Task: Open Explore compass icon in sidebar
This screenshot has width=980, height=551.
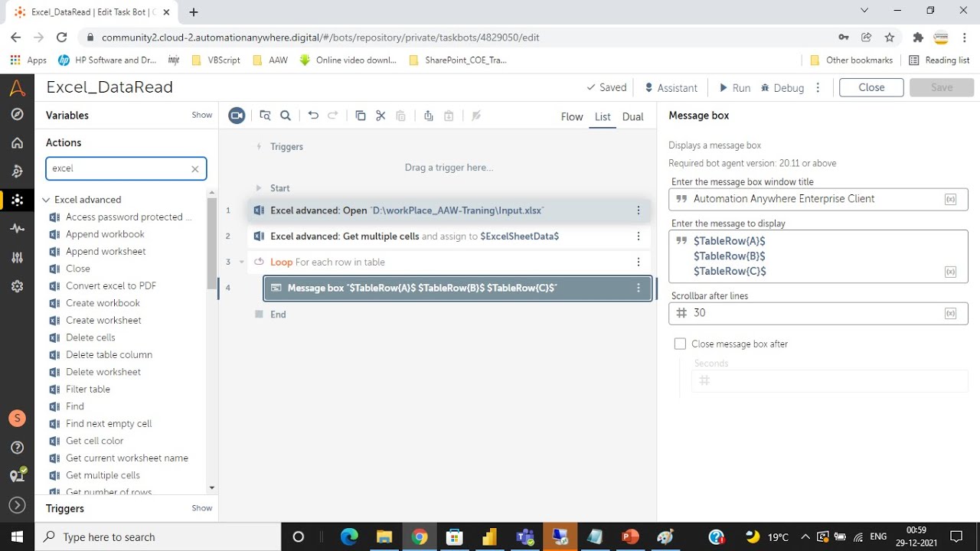Action: click(x=17, y=114)
